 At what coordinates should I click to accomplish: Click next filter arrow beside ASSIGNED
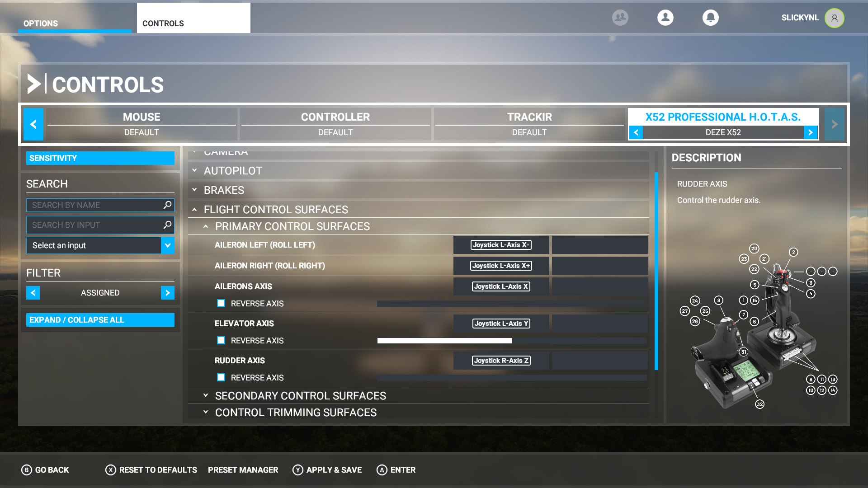167,293
